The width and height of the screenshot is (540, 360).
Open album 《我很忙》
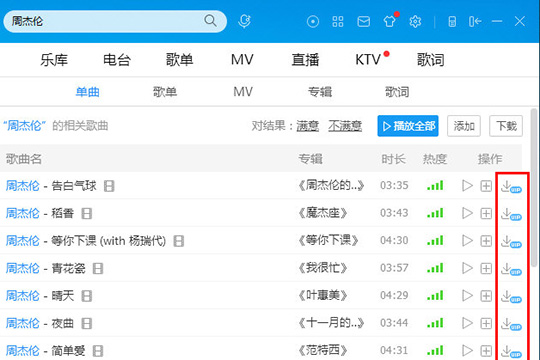tap(323, 268)
